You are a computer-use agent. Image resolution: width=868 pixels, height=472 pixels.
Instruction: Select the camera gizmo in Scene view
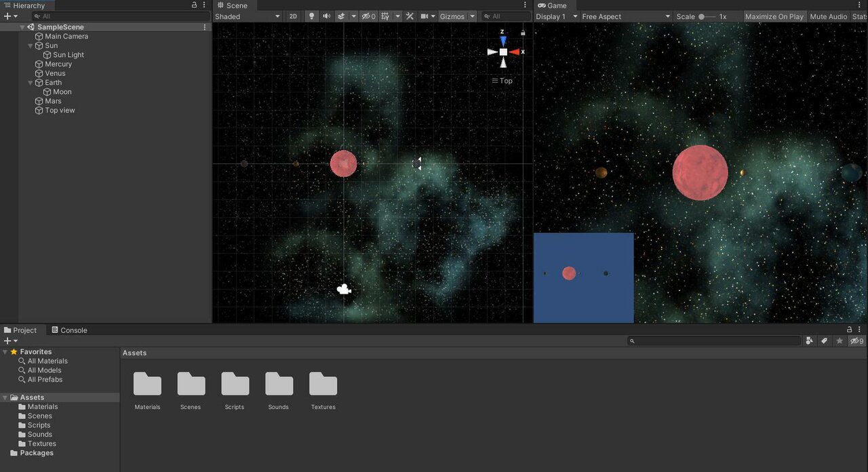point(344,290)
